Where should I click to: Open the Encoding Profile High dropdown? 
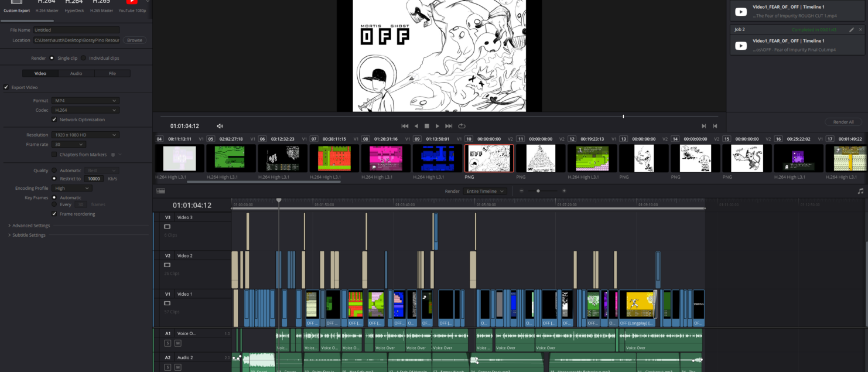71,188
